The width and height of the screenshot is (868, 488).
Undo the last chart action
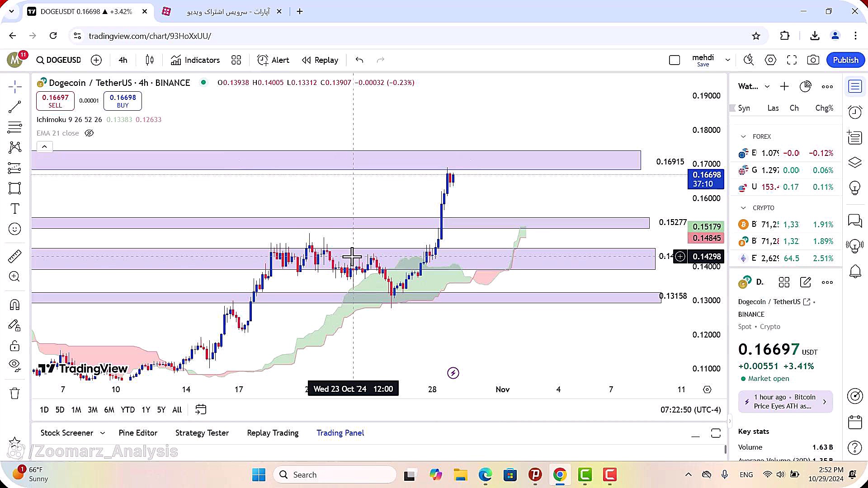click(x=359, y=60)
